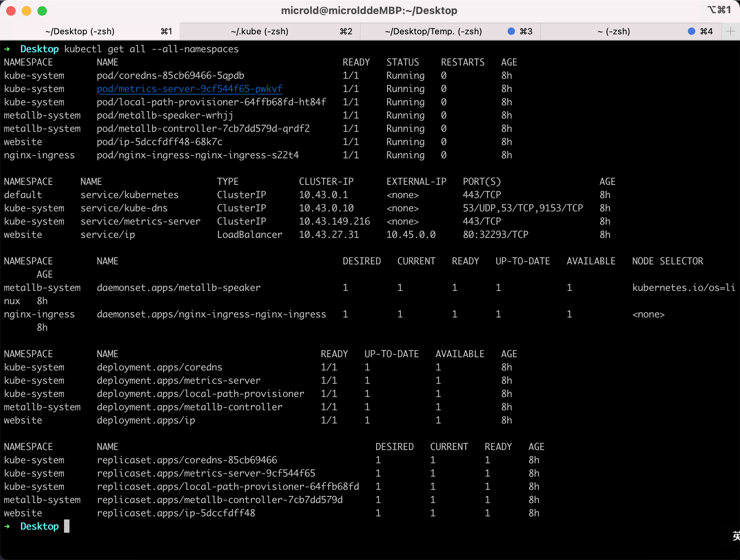The width and height of the screenshot is (740, 560).
Task: Click the CLUSTER-IP column header
Action: point(326,182)
